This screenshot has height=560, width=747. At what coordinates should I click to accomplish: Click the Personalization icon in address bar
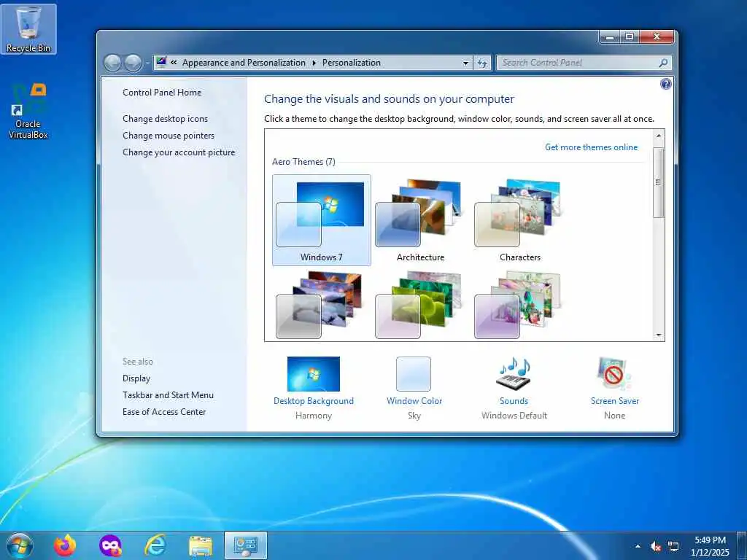coord(161,63)
